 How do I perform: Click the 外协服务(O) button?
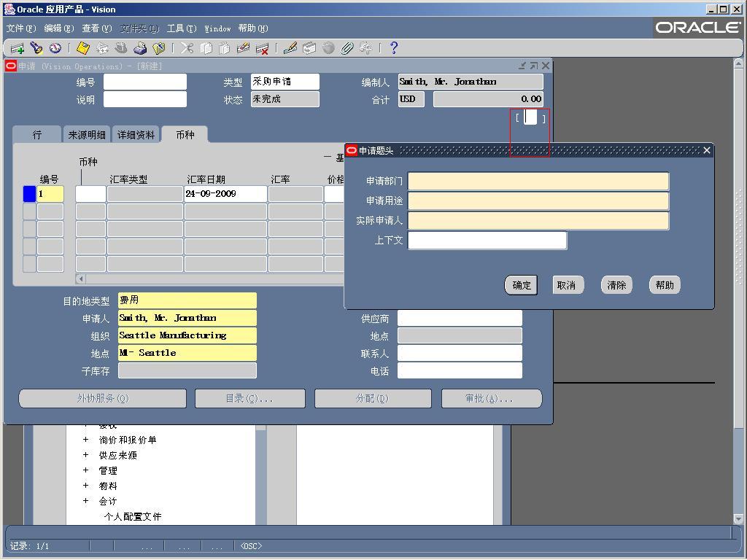point(102,399)
